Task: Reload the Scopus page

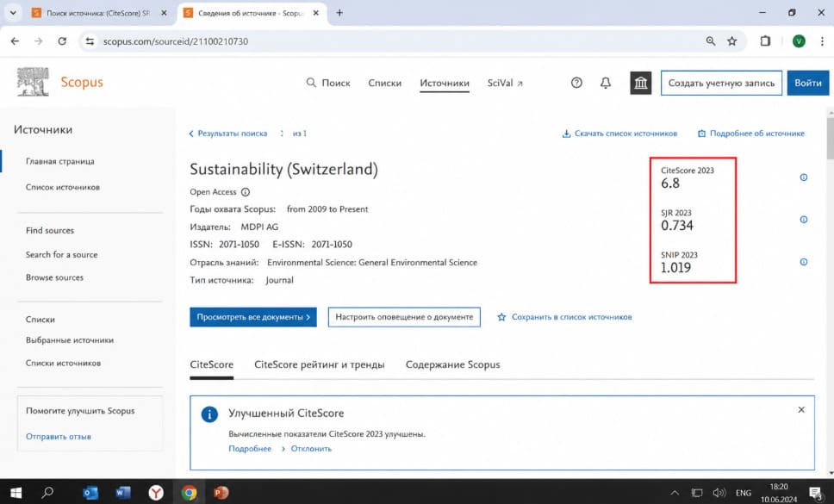Action: pyautogui.click(x=62, y=41)
